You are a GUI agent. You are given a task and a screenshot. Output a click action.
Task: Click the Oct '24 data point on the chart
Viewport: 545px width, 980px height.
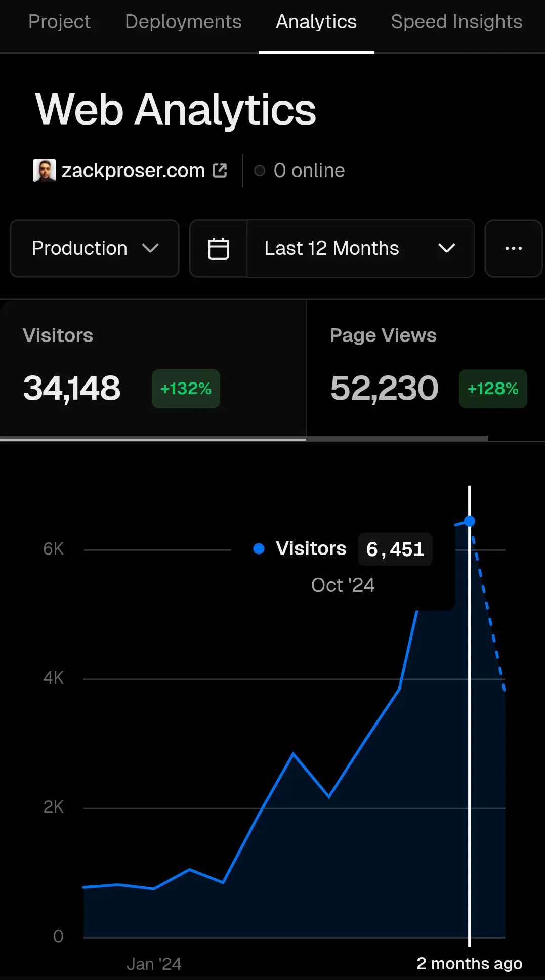tap(470, 521)
